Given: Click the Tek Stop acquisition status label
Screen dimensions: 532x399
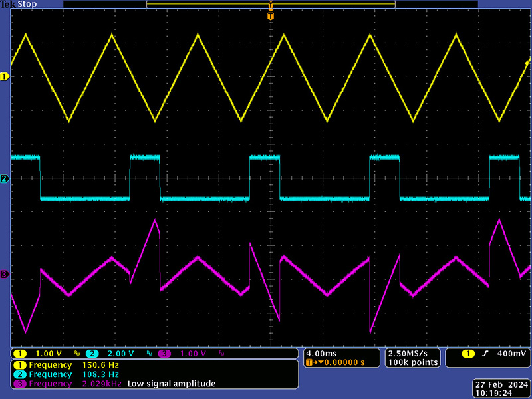Looking at the screenshot, I should tap(19, 4).
